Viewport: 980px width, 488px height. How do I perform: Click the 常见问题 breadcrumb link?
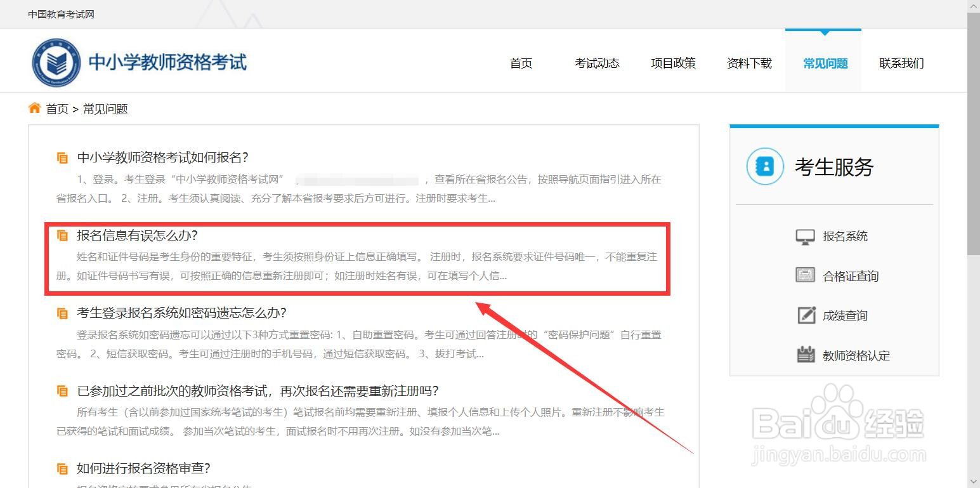[105, 109]
